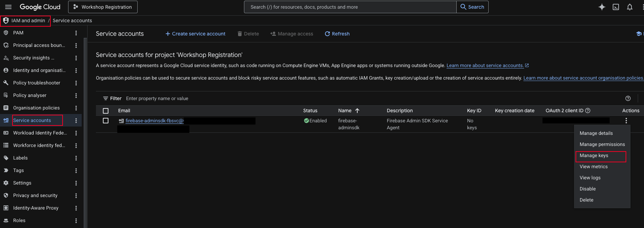The height and width of the screenshot is (228, 644).
Task: Click Policy analyser icon
Action: coord(6,95)
